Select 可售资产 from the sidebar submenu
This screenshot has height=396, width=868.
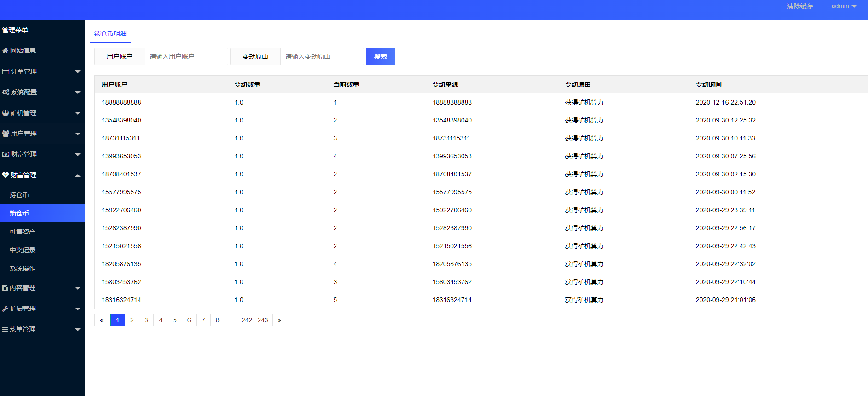(x=23, y=232)
